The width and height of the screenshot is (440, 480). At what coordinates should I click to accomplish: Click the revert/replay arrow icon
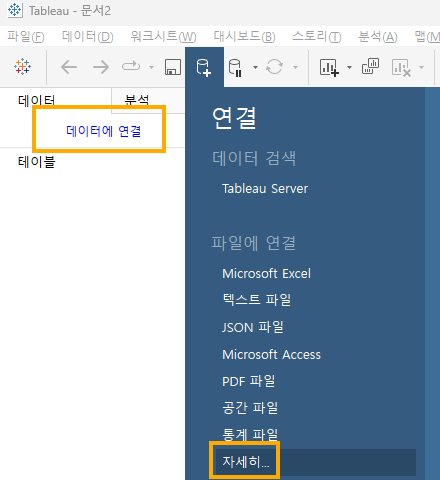click(x=131, y=66)
